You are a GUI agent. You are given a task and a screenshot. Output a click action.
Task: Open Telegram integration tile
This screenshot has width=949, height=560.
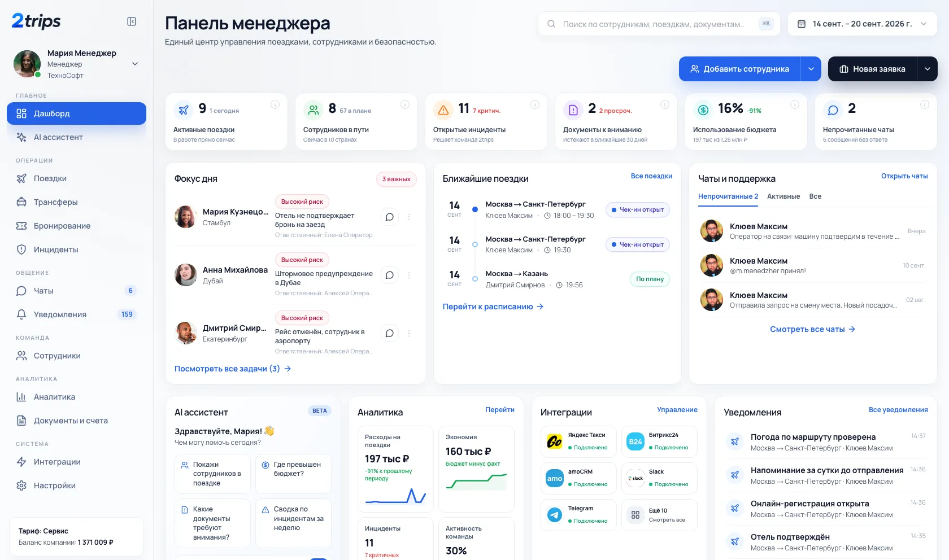point(578,515)
